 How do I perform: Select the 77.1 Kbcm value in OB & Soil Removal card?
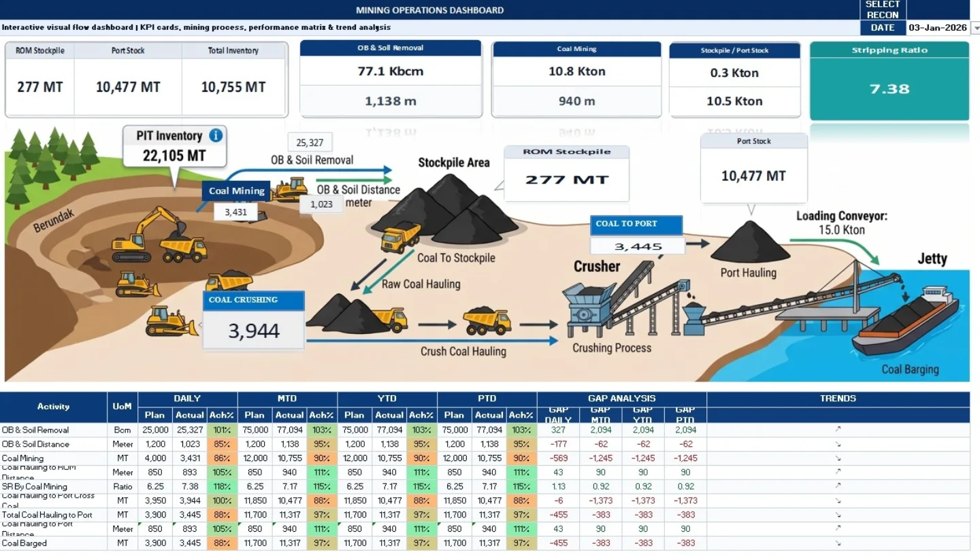pyautogui.click(x=391, y=71)
